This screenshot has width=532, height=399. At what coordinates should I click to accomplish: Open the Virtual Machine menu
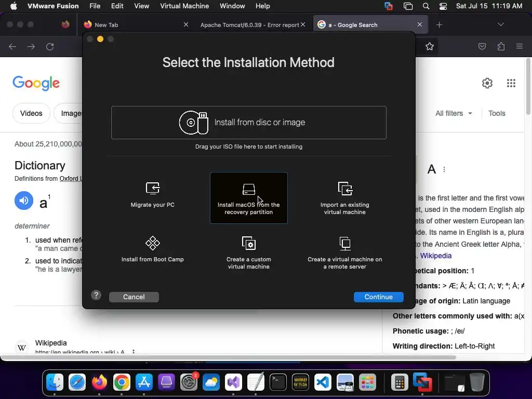(x=184, y=6)
